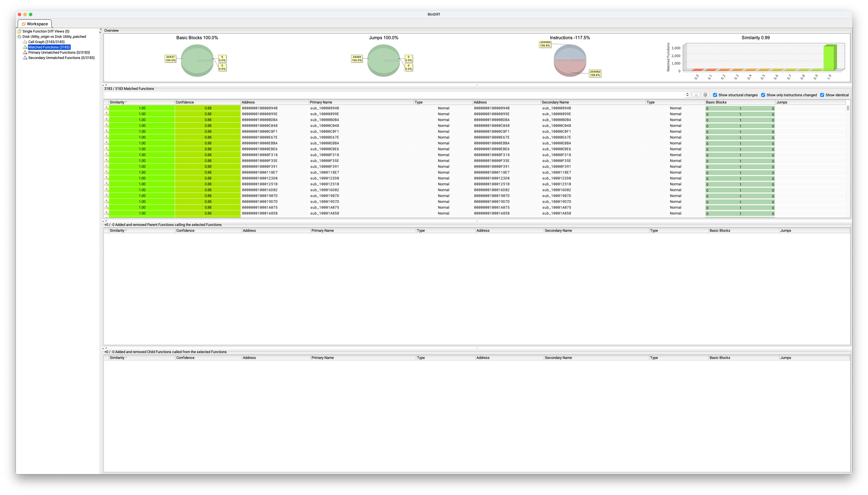Click the row icon for sub_100016D82

pos(107,190)
